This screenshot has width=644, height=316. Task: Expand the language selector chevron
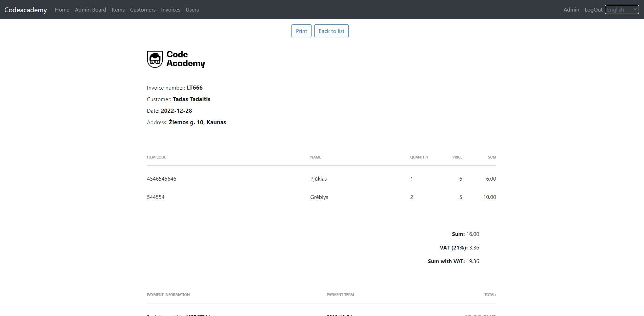click(x=635, y=9)
